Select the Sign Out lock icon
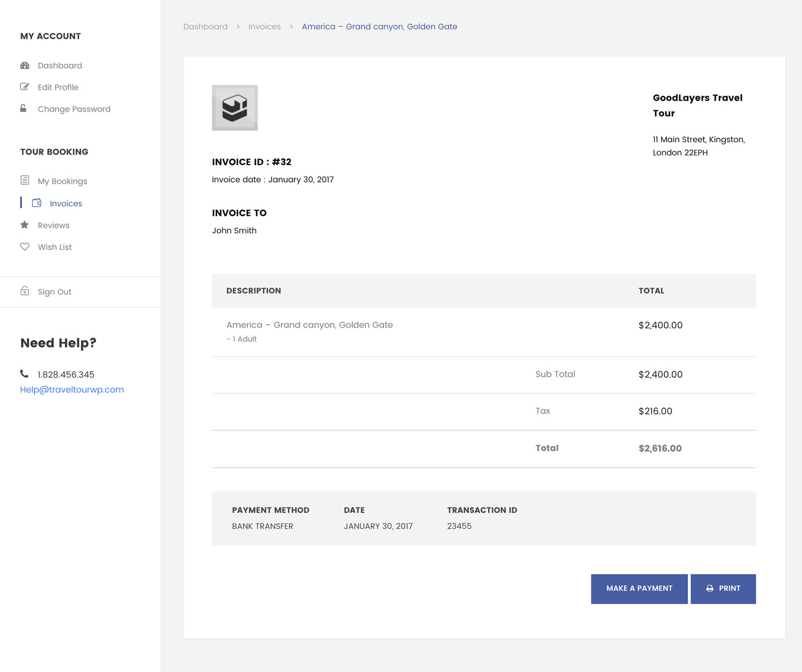This screenshot has width=802, height=672. (x=25, y=291)
